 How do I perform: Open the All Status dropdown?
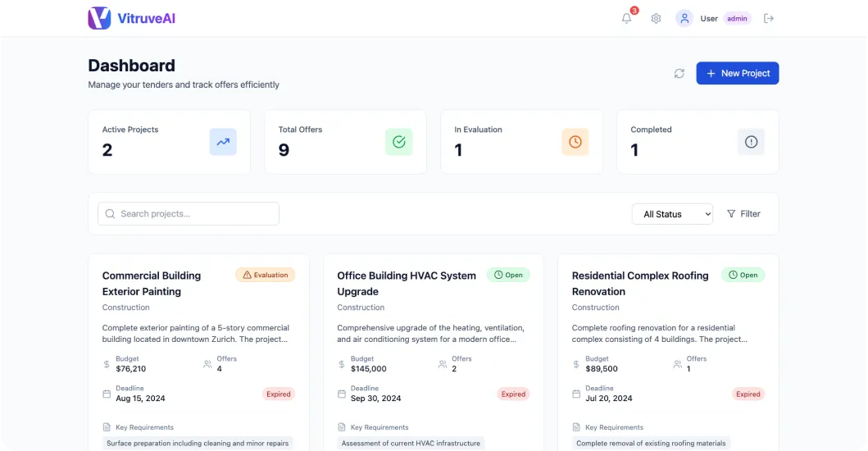[672, 214]
